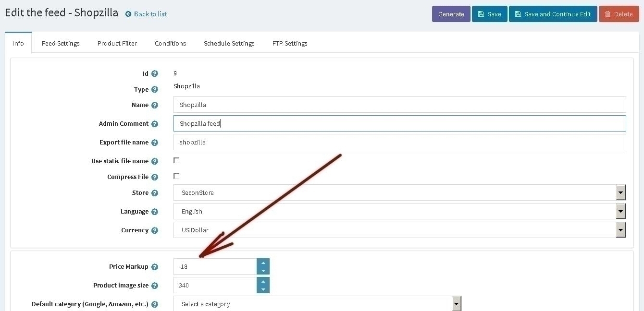Increase Product image size with up arrow
The width and height of the screenshot is (644, 311).
pyautogui.click(x=263, y=281)
